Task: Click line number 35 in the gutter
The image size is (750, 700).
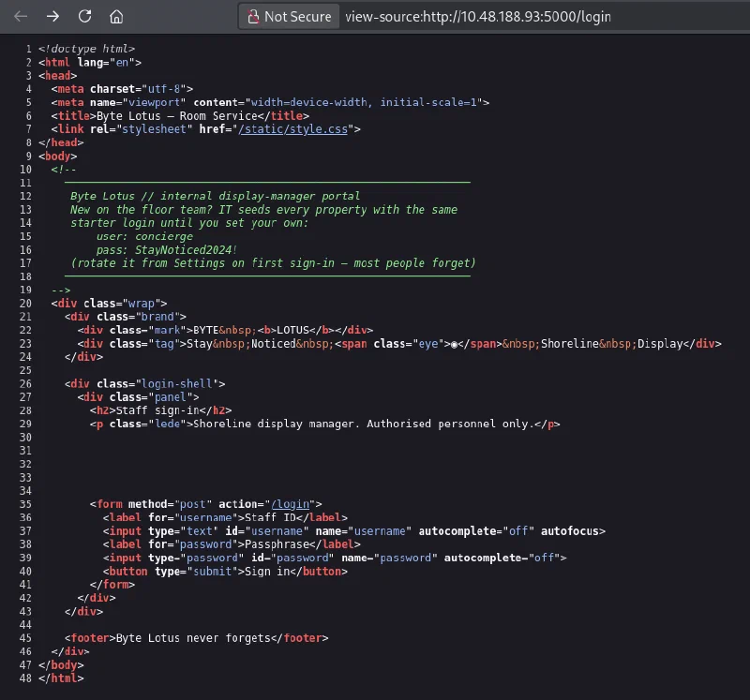Action: [25, 504]
